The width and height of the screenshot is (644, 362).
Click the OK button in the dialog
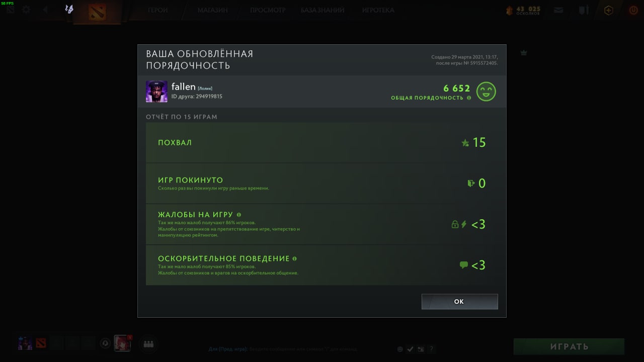(x=459, y=302)
